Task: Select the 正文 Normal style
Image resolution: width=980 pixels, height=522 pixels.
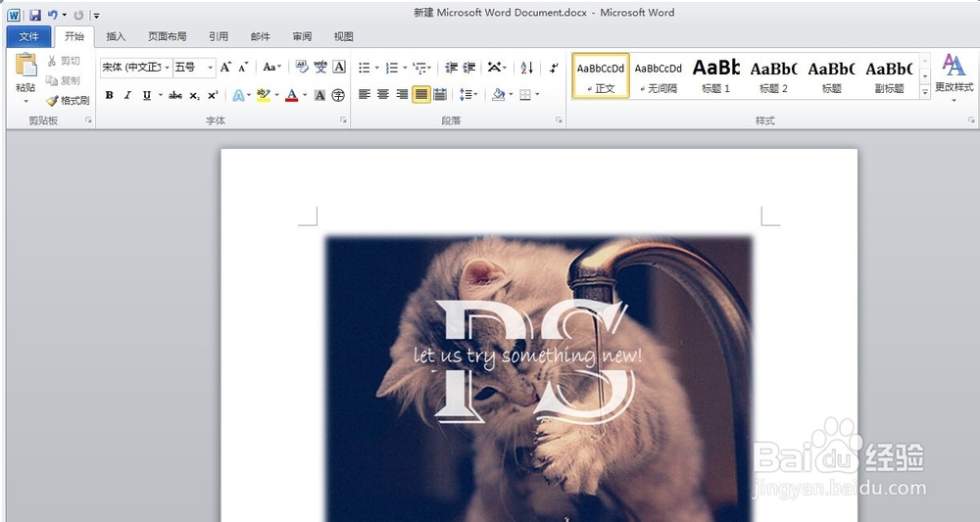Action: [x=601, y=75]
